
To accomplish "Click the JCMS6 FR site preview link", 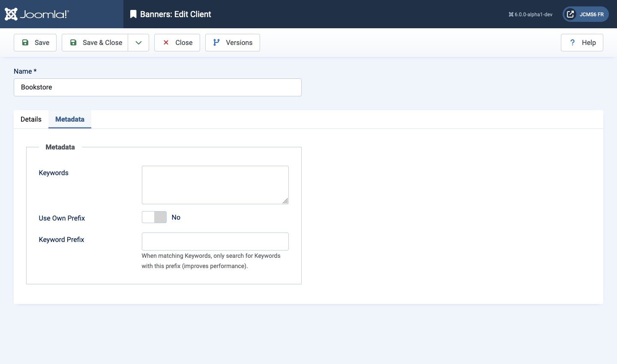I will 586,14.
